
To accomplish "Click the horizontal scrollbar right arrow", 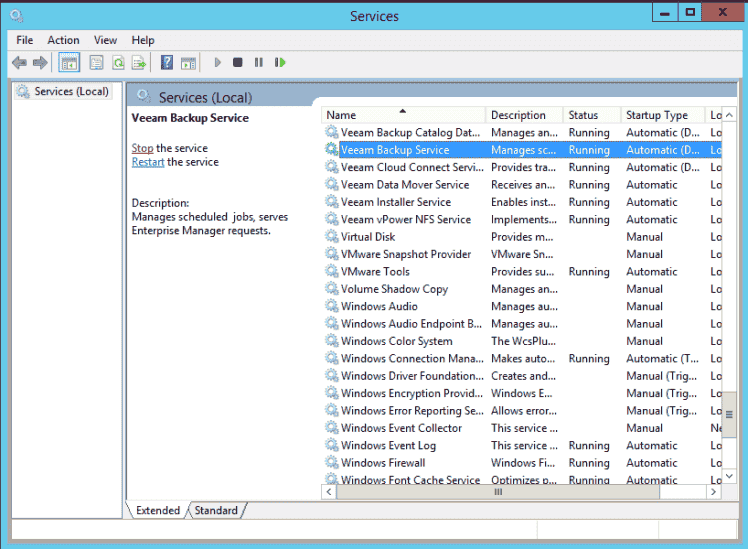I will pyautogui.click(x=714, y=492).
